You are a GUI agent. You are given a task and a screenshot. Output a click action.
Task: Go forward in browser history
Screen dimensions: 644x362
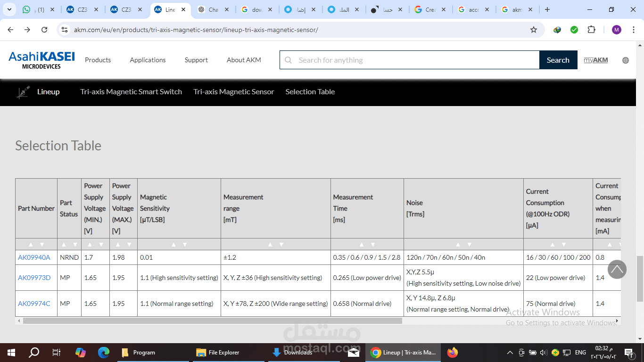coord(27,30)
